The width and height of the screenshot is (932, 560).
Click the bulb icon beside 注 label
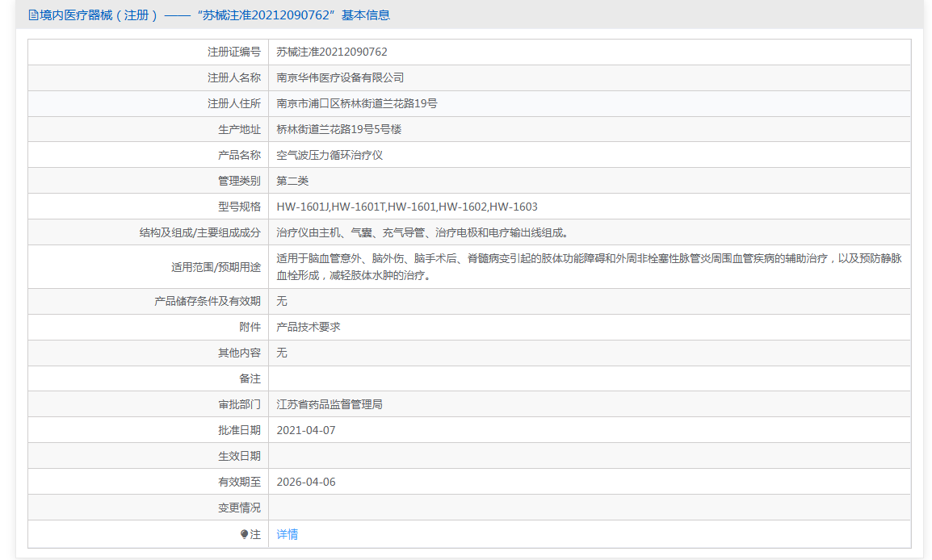[x=244, y=534]
